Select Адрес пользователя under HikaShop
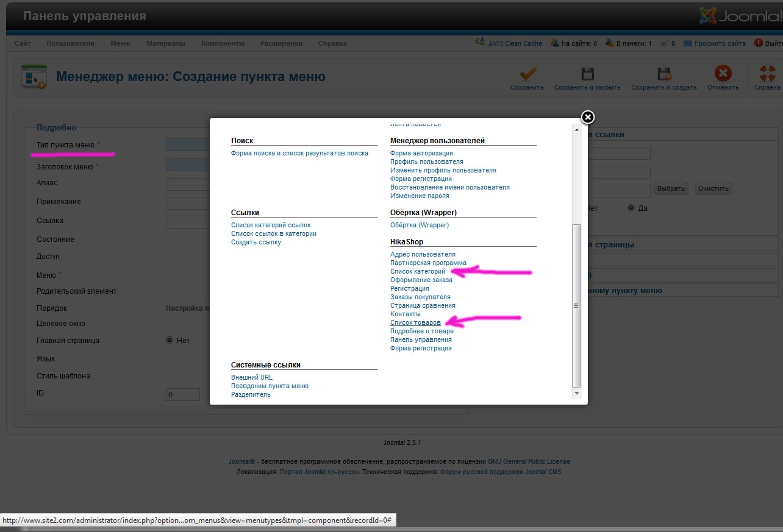This screenshot has height=532, width=783. tap(423, 254)
